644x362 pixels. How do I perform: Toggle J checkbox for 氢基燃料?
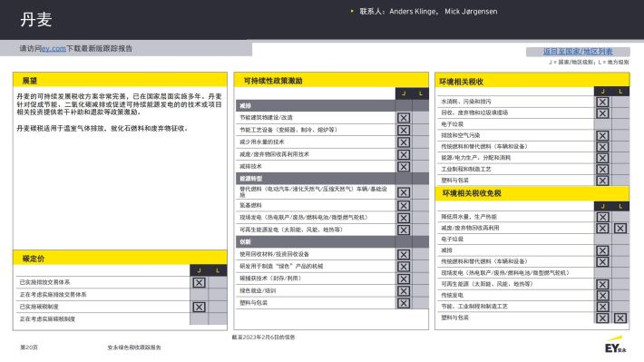[404, 205]
